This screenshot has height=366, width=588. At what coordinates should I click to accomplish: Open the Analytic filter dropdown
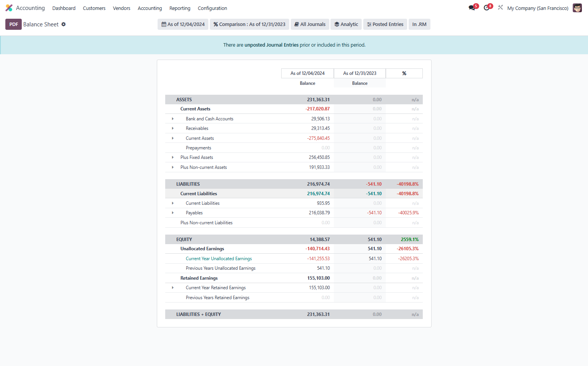(346, 24)
